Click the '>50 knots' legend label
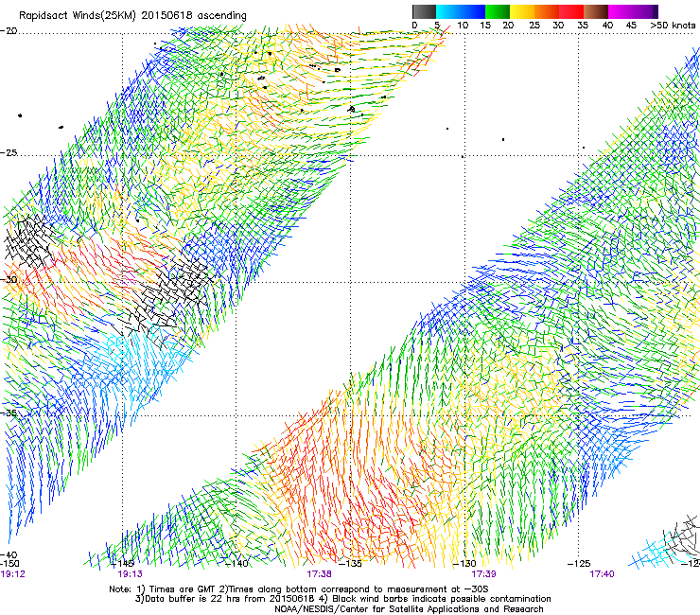Viewport: 700px width, 615px height. 673,26
